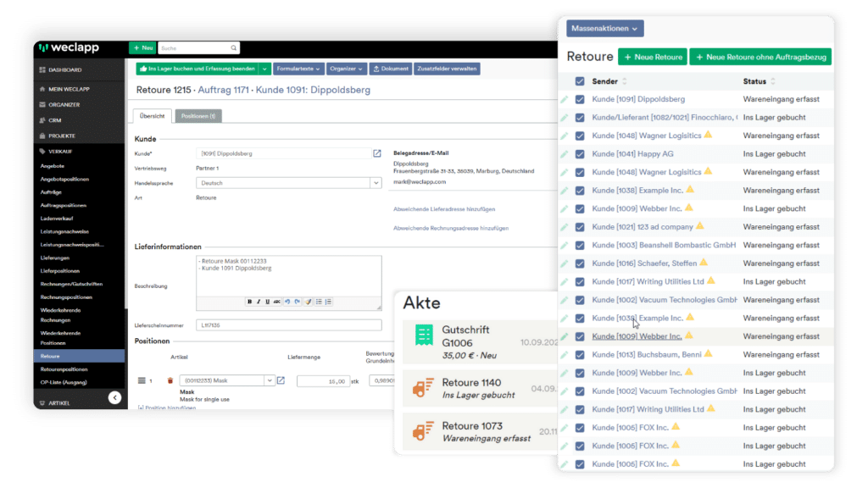Click the delete trash icon for position 1
868x488 pixels.
click(x=170, y=380)
